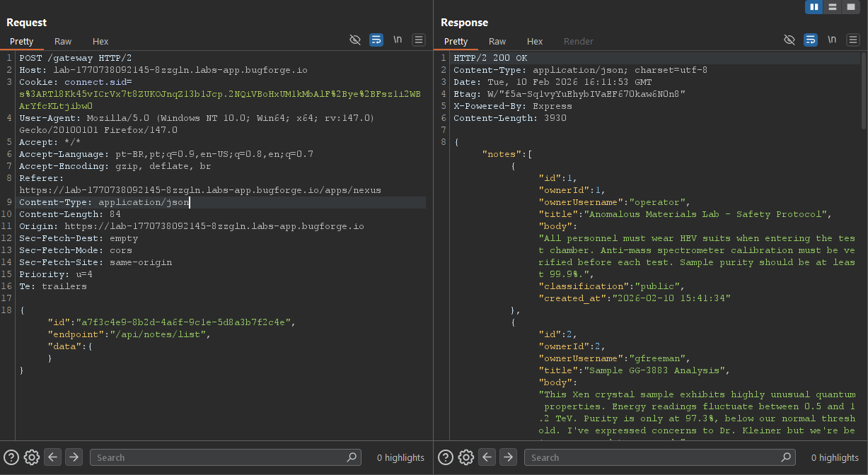Viewport: 868px width, 475px height.
Task: Click the 'Accept-Encoding: gzip, deflate, br' line
Action: (x=115, y=166)
